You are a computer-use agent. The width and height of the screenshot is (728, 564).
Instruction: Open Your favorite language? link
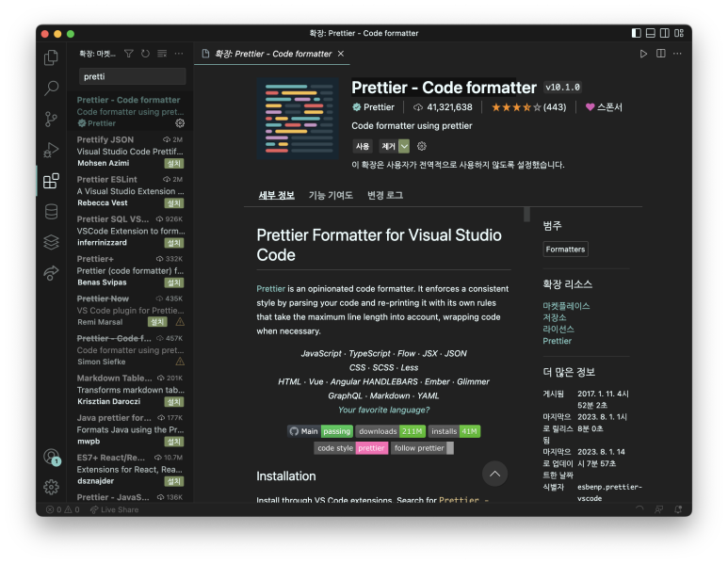point(384,410)
